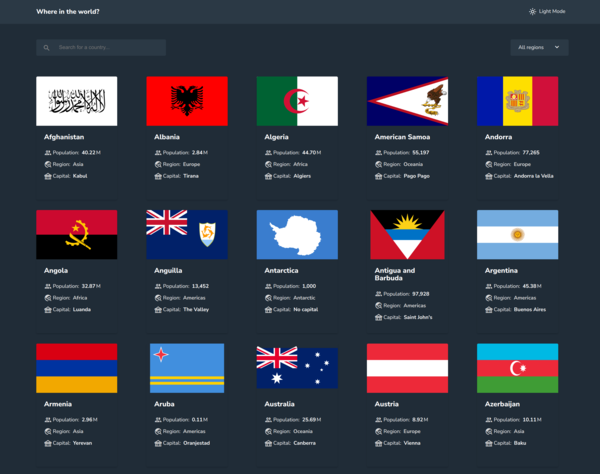Focus the Search for a country field

pyautogui.click(x=101, y=47)
